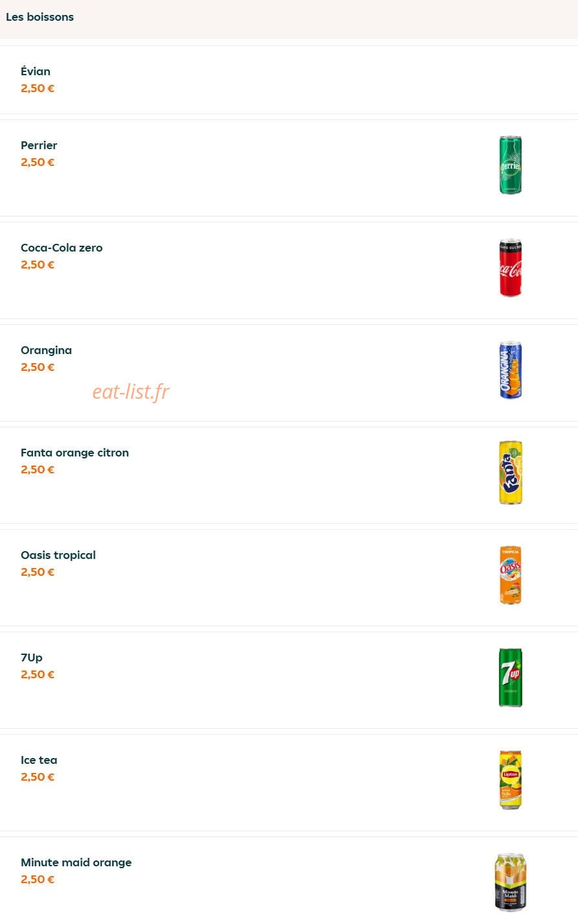Click the Évian 2,50 € price
Image resolution: width=578 pixels, height=924 pixels.
pos(38,88)
